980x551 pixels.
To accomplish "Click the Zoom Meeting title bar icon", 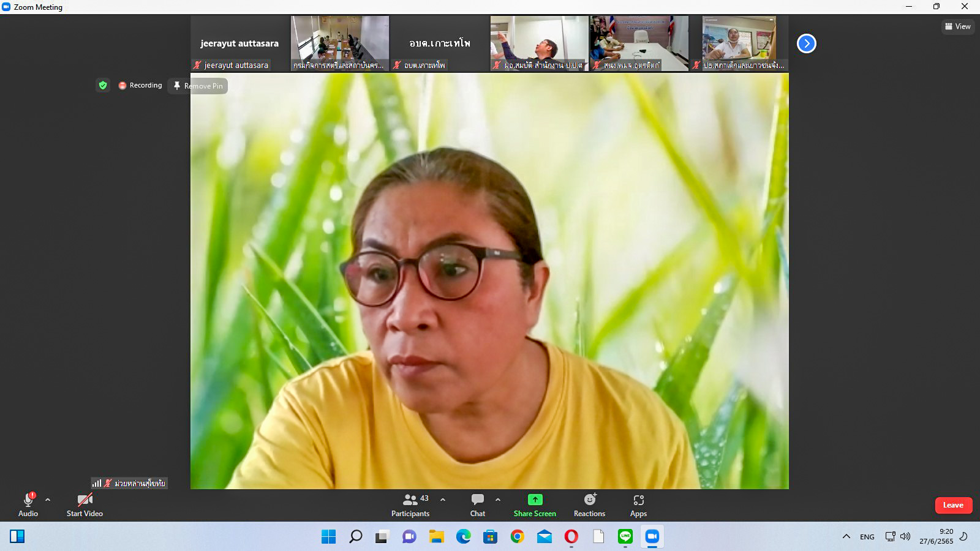I will coord(7,7).
